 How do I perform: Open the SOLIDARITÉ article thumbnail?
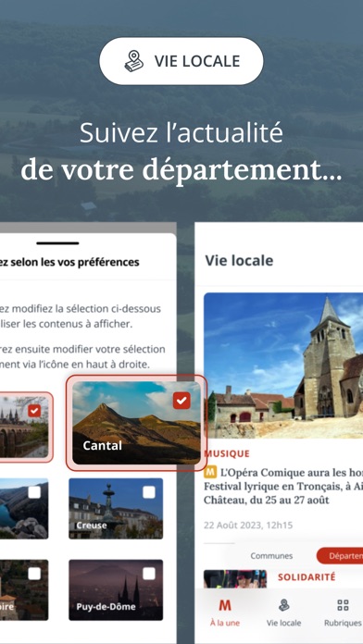[235, 578]
